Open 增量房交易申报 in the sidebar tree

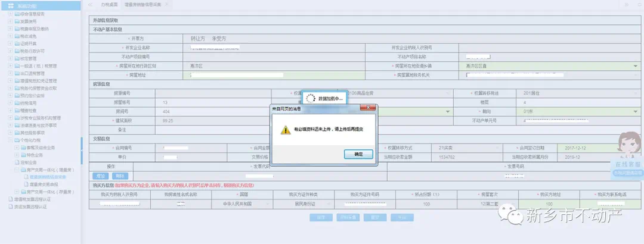[x=44, y=185]
